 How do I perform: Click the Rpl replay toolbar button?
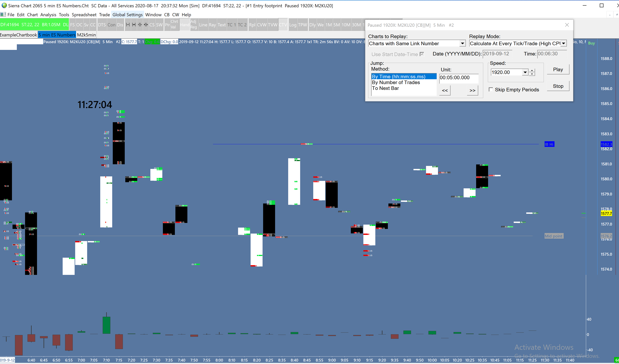tap(252, 25)
